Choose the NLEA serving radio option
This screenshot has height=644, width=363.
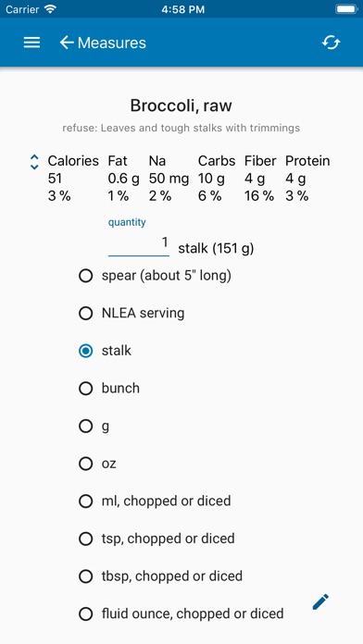point(131,314)
